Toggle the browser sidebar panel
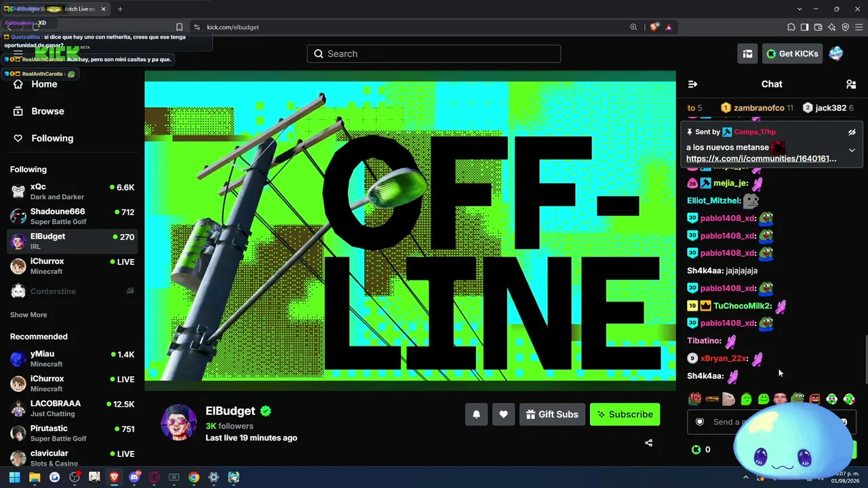 804,27
